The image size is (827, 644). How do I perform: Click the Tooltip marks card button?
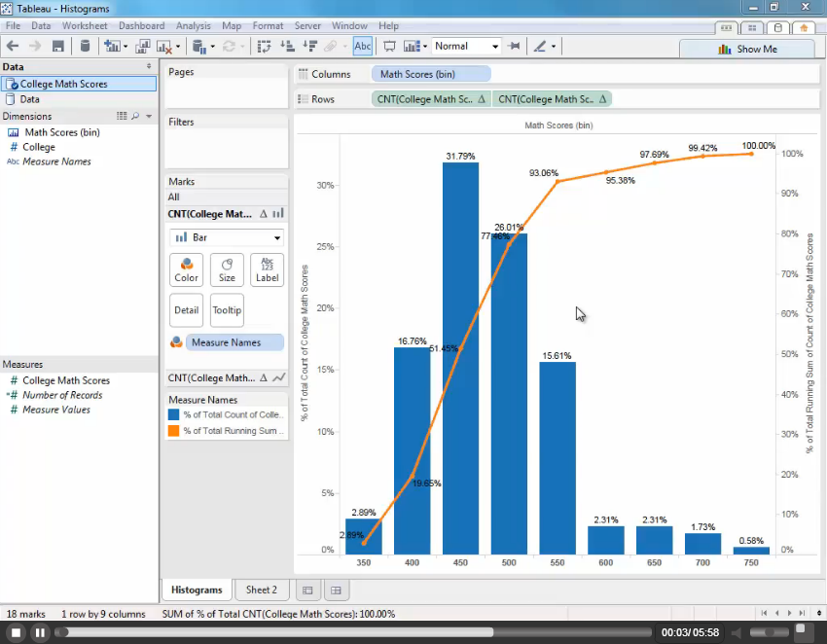click(227, 310)
